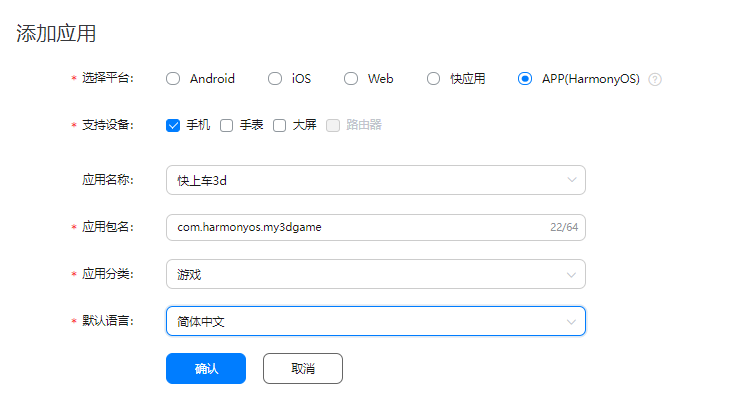Cancel with the 取消 button
Image resolution: width=742 pixels, height=413 pixels.
pyautogui.click(x=303, y=369)
